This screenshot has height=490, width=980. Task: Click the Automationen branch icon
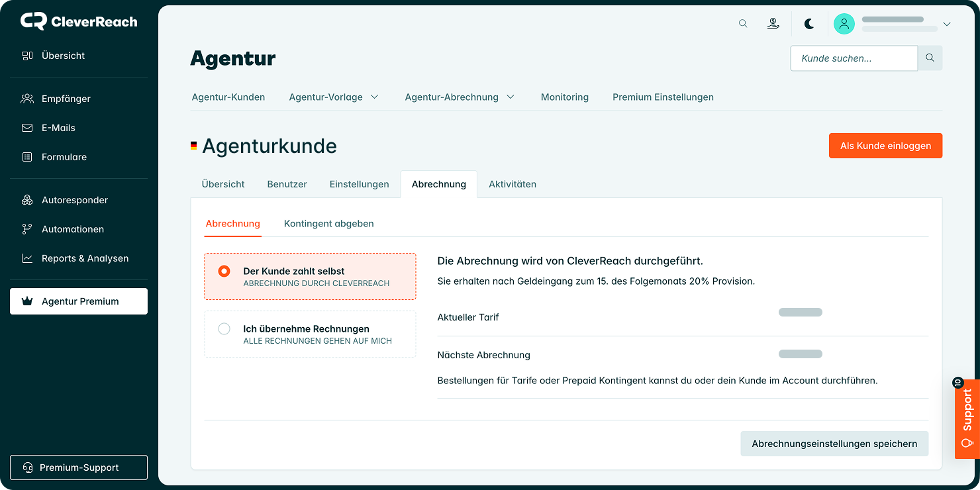(x=27, y=229)
